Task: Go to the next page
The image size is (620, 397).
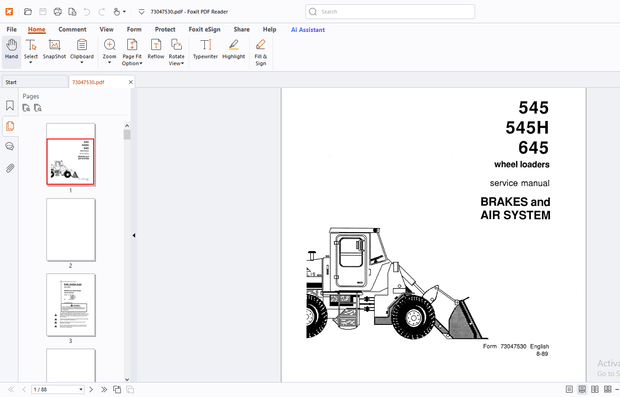Action: pyautogui.click(x=91, y=389)
